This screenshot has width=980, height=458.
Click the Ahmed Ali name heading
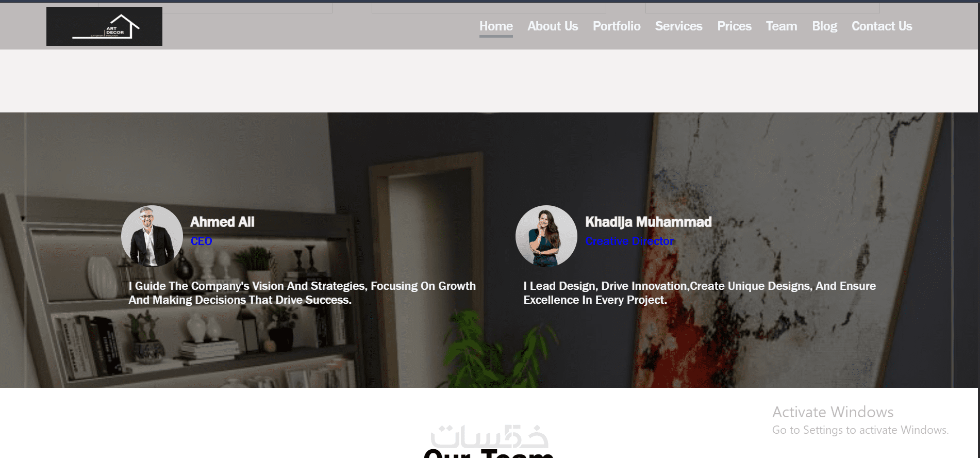222,222
